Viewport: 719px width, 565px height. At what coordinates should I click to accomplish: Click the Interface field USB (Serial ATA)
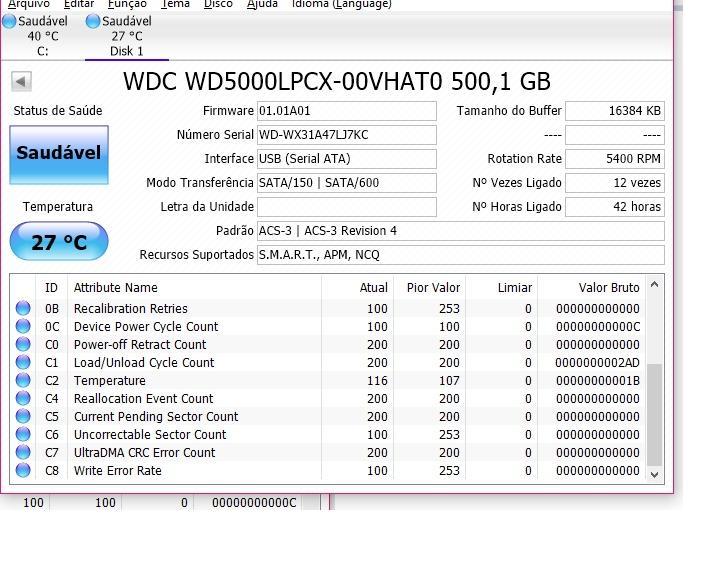click(x=347, y=159)
